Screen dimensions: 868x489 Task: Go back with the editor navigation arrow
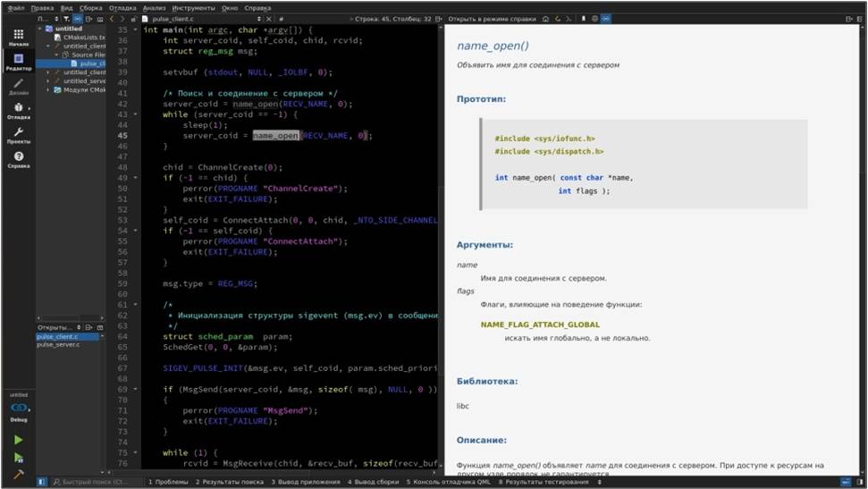coord(112,19)
